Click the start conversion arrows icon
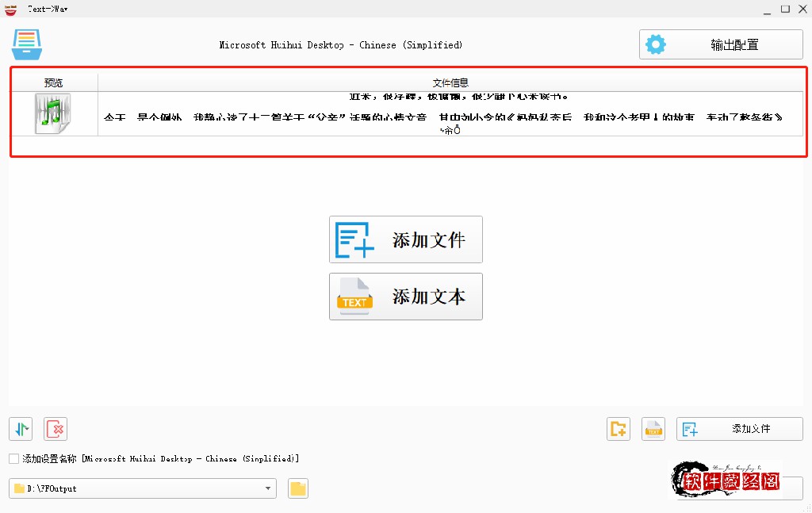The image size is (812, 513). point(21,429)
